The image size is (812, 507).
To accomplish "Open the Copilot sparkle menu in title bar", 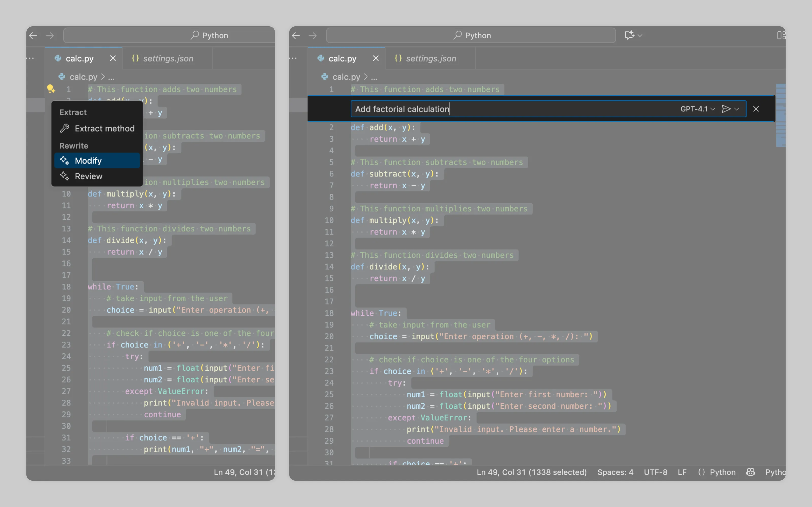I will 629,35.
